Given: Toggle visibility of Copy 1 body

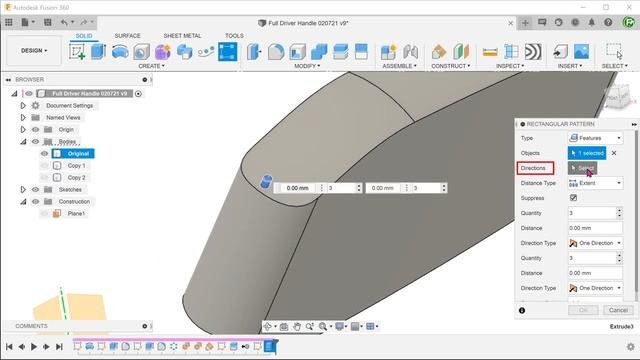Looking at the screenshot, I should [x=44, y=165].
